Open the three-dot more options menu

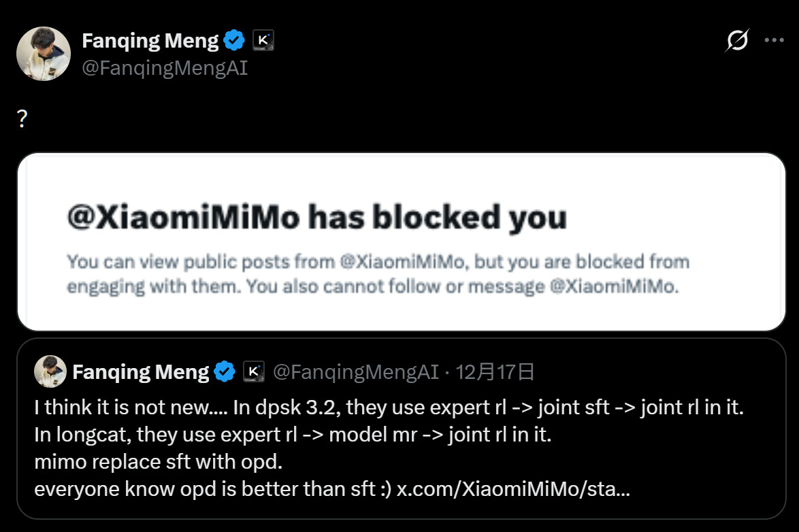click(774, 40)
